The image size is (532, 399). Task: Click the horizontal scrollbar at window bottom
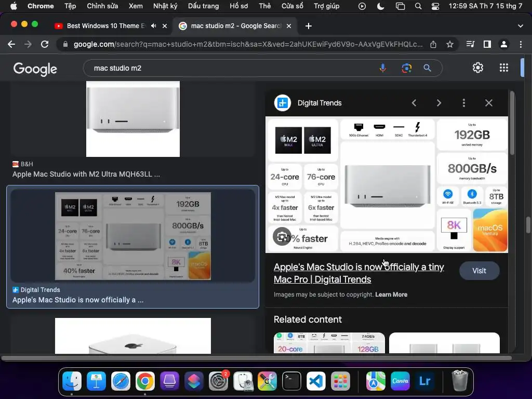point(256,358)
